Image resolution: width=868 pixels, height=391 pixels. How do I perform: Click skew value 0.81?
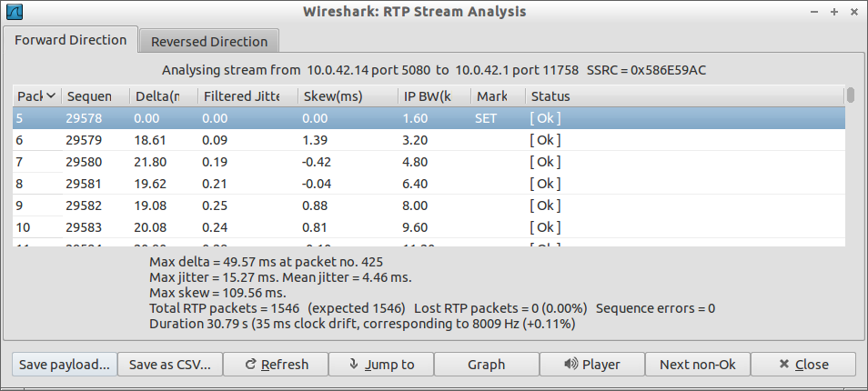coord(315,227)
